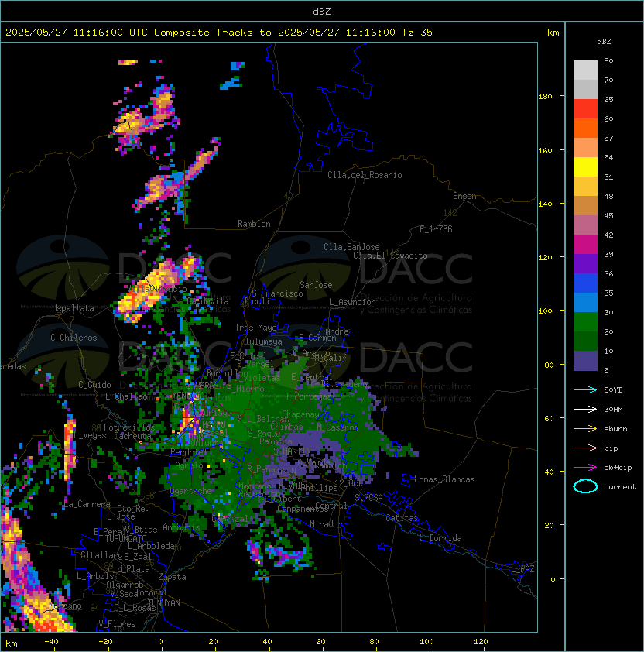Click the 'L_Vegas' map label
Screen dimensions: 644x652
point(91,435)
